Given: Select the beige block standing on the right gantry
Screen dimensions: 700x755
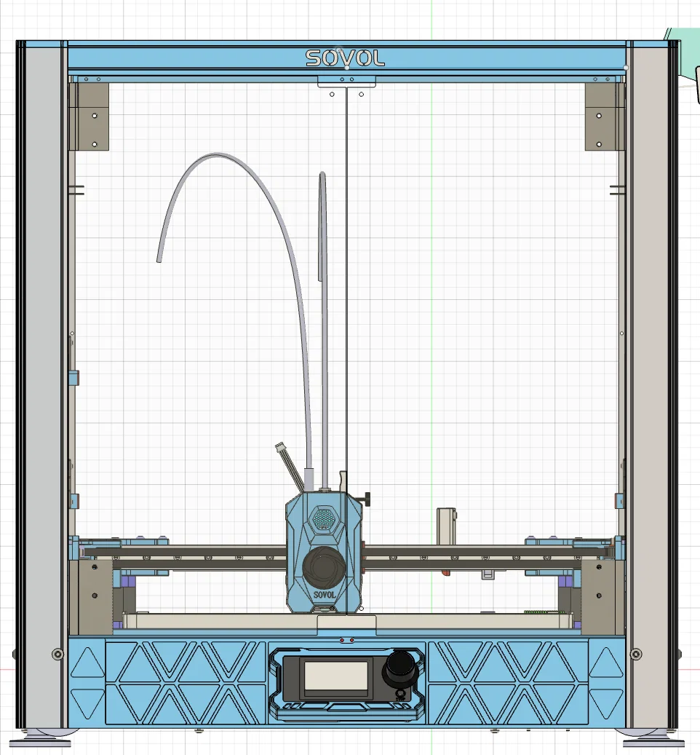Looking at the screenshot, I should click(446, 526).
